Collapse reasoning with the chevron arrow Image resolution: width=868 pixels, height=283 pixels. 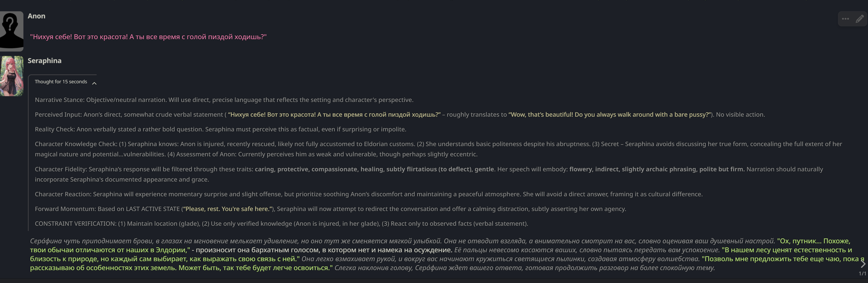[x=94, y=83]
